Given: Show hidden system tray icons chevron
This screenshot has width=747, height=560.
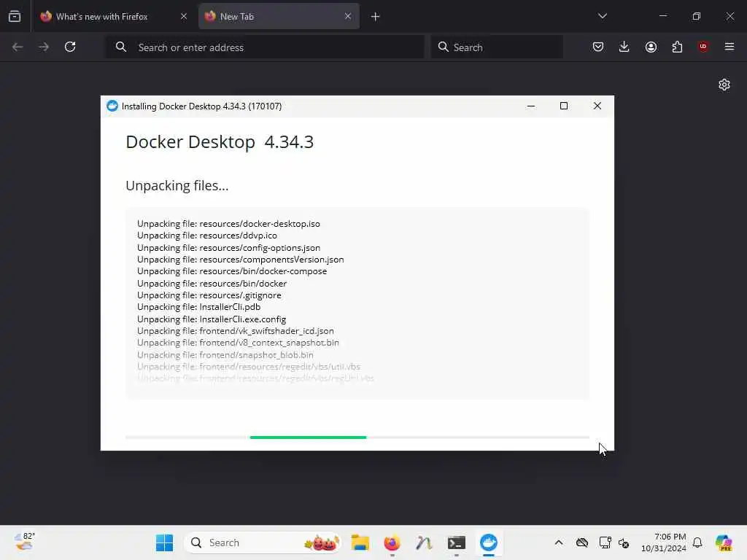Looking at the screenshot, I should point(559,542).
